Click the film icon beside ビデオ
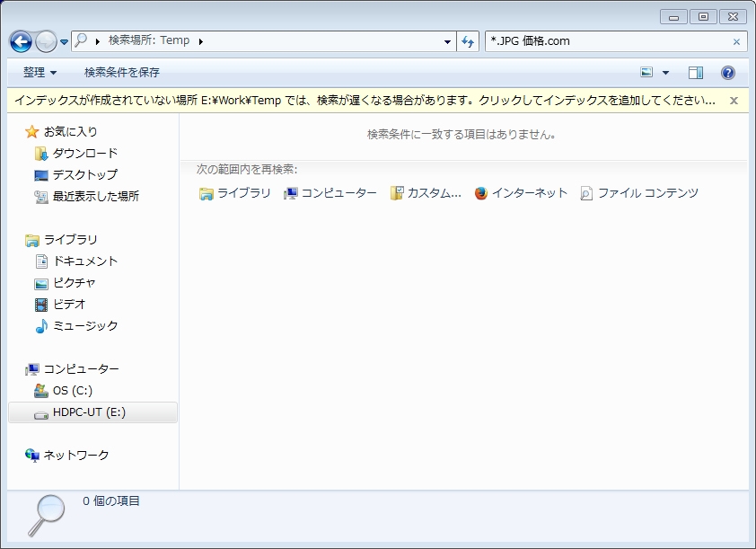756x549 pixels. (x=41, y=305)
